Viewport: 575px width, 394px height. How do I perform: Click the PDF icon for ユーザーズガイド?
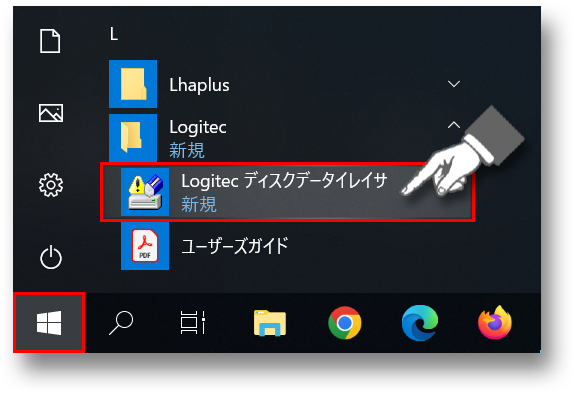(145, 246)
